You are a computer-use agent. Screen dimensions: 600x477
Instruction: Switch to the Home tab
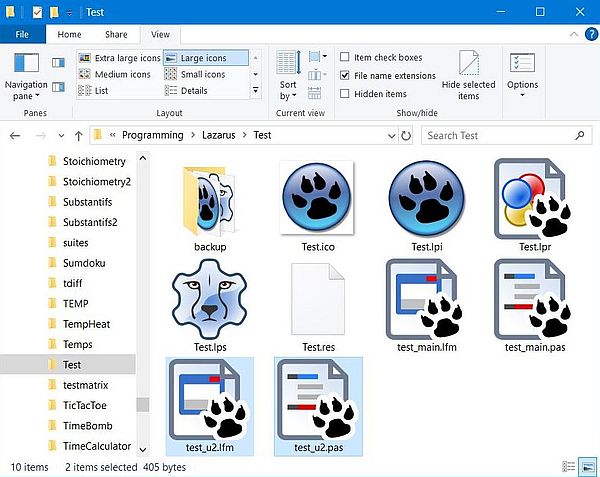pyautogui.click(x=69, y=34)
